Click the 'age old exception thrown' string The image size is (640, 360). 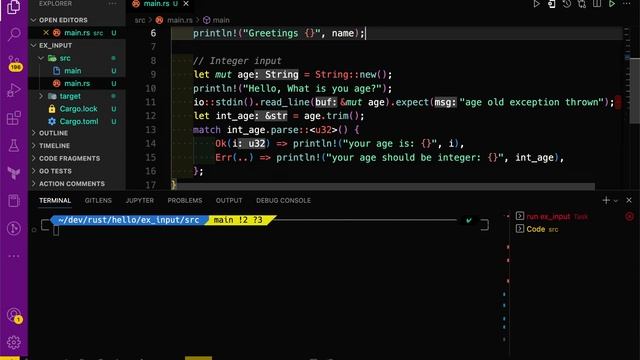click(531, 102)
